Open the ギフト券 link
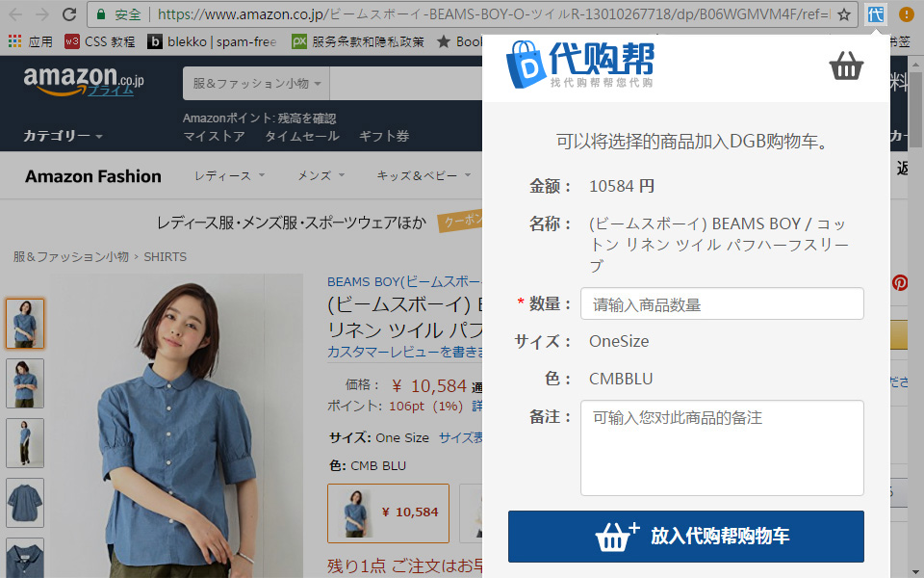Screen dimensions: 924x578 click(x=384, y=136)
